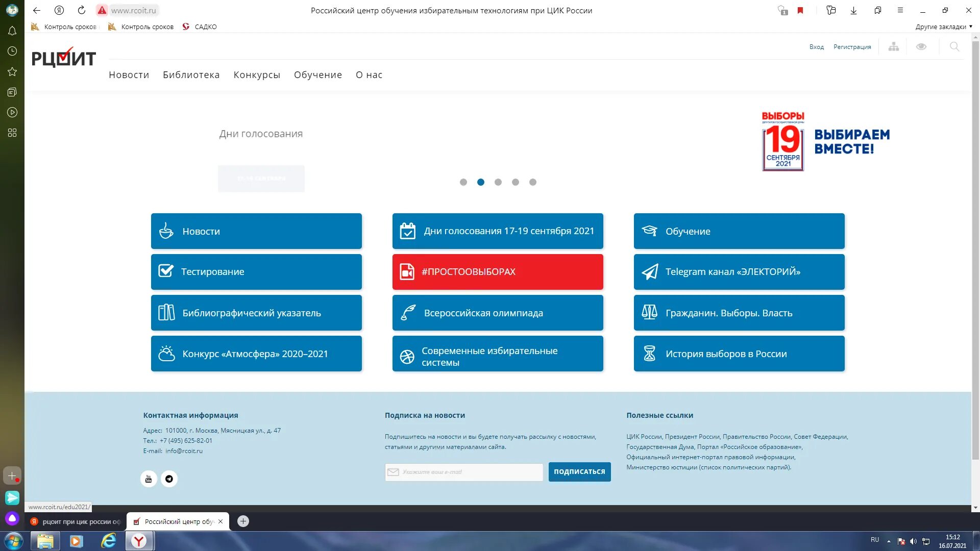This screenshot has width=980, height=551.
Task: Open the Новости blue tile
Action: coord(256,231)
